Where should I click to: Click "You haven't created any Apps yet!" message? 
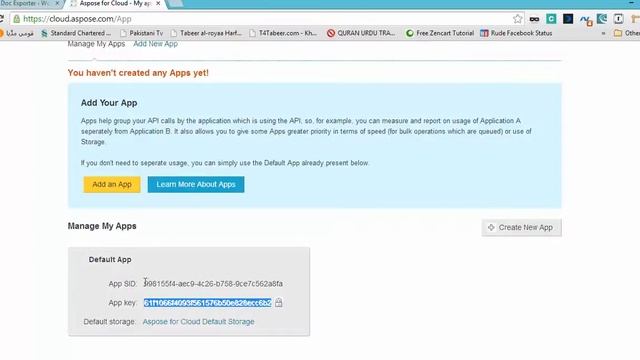(x=138, y=73)
